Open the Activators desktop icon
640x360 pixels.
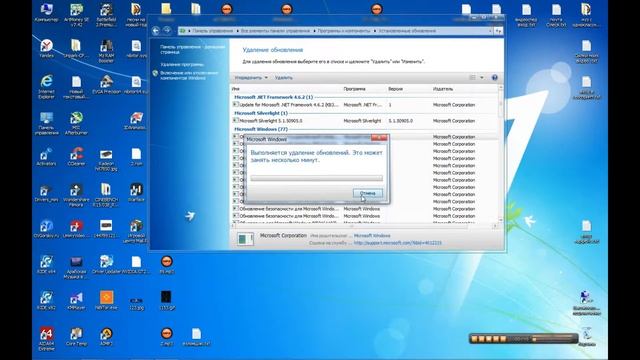[46, 156]
